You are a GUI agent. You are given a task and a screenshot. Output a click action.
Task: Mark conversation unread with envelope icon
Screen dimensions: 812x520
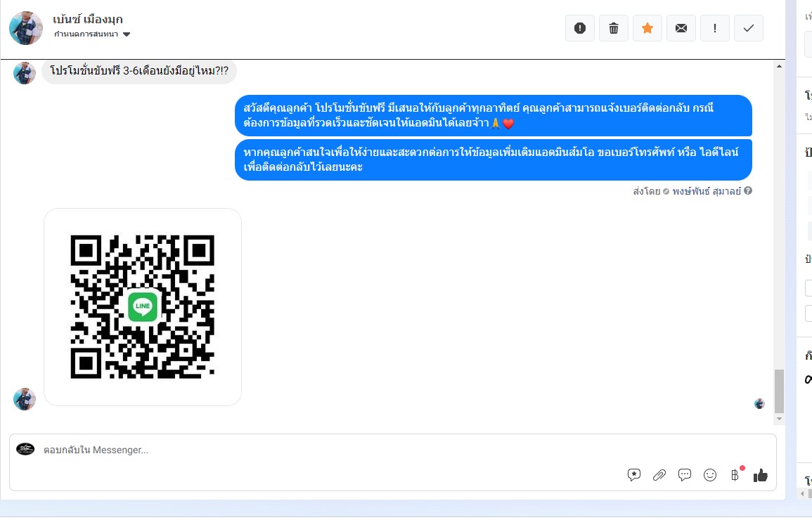click(681, 28)
